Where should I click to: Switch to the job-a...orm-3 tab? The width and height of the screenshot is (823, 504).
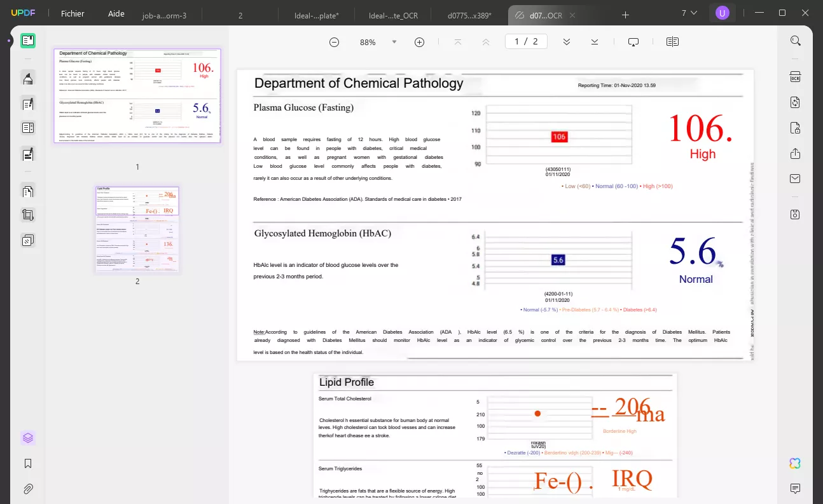point(164,15)
